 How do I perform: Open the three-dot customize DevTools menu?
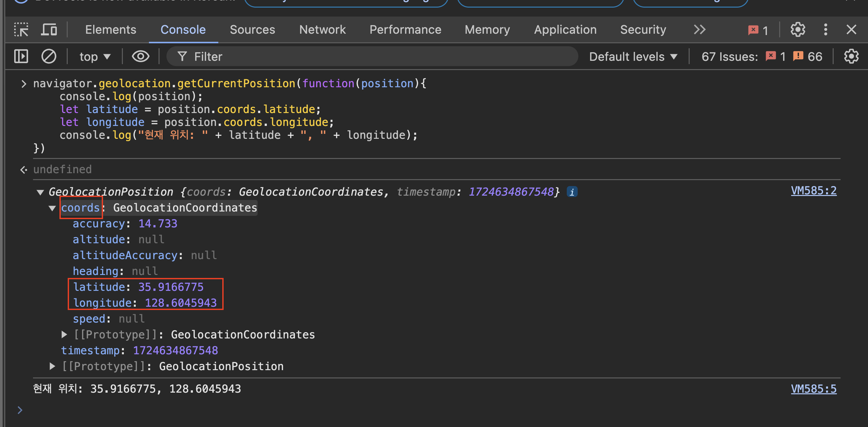coord(825,30)
